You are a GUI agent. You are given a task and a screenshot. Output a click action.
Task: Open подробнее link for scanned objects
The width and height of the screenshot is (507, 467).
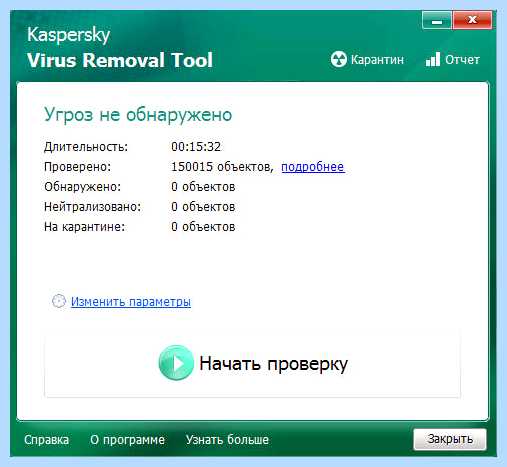[x=313, y=167]
